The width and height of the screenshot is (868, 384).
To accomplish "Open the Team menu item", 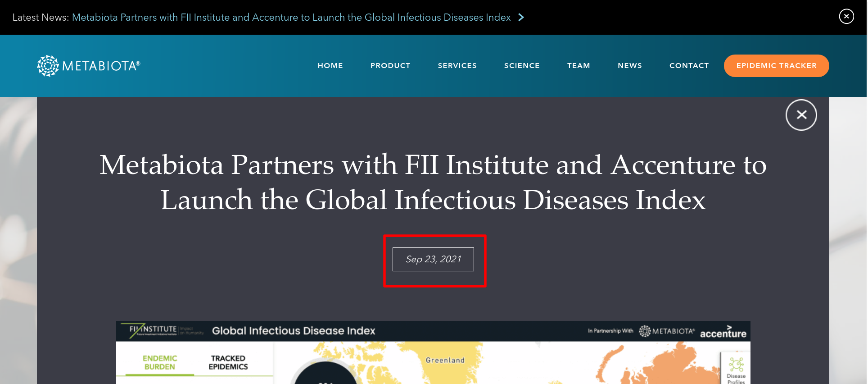I will pyautogui.click(x=579, y=66).
